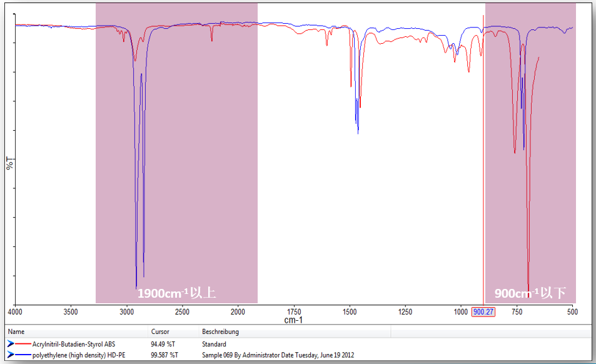
Task: Click the Beschreibung column header
Action: pos(221,331)
